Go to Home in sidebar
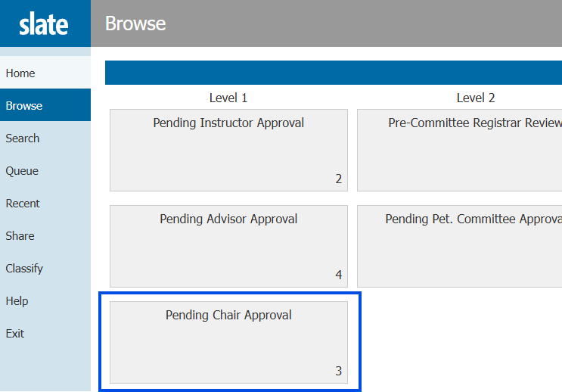 coord(20,73)
